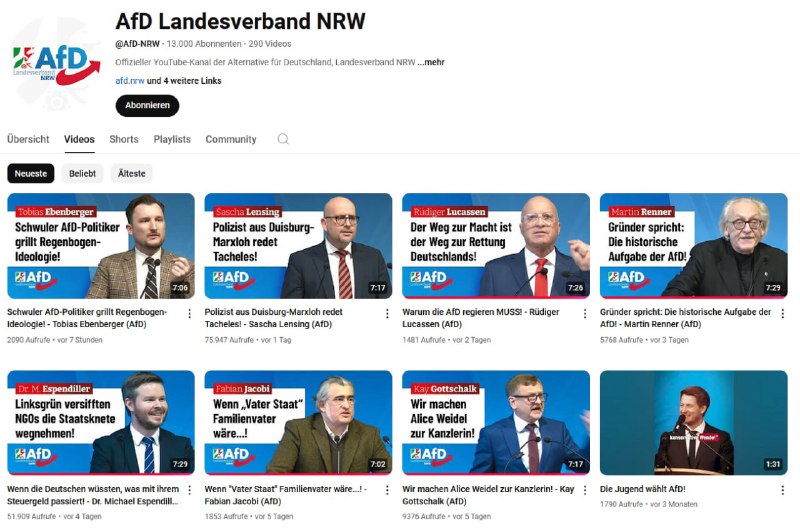Open 'und 4 weitere Links' list
This screenshot has width=800, height=529.
click(184, 81)
